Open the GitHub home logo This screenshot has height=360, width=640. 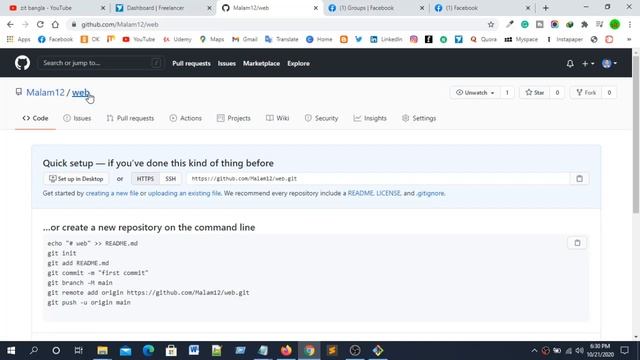[22, 63]
